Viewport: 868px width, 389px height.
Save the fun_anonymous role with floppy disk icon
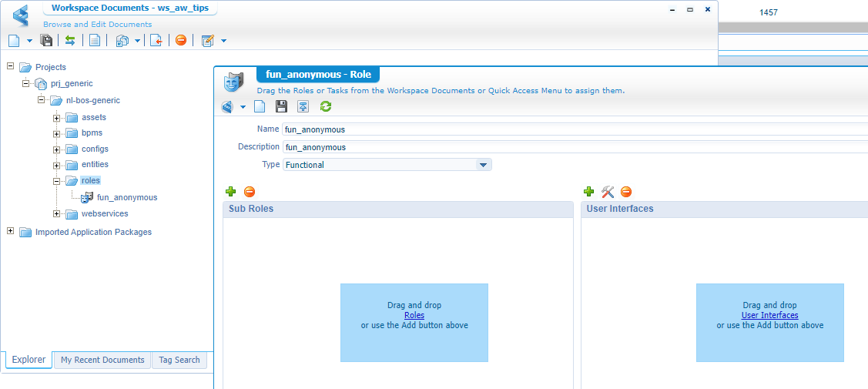click(281, 107)
